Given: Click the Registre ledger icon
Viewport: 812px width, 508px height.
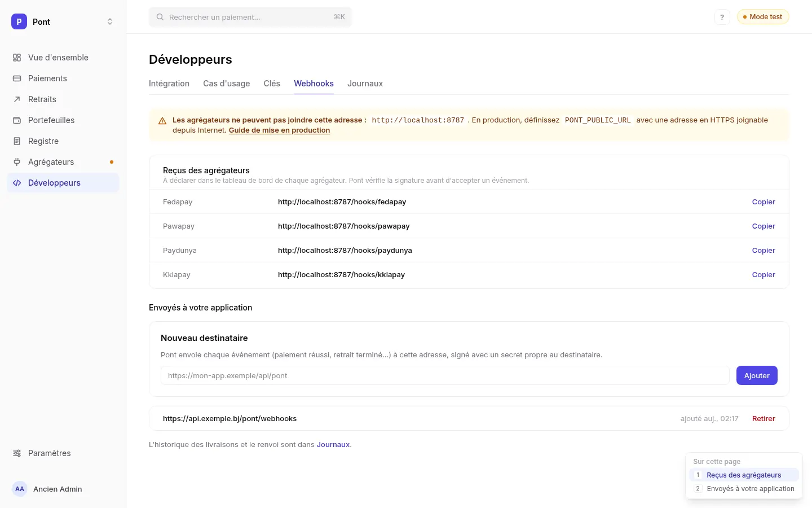Looking at the screenshot, I should point(17,141).
